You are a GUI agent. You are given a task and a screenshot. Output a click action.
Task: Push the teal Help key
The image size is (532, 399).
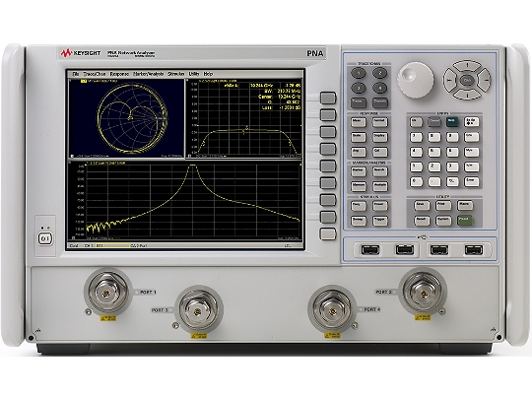pyautogui.click(x=452, y=122)
